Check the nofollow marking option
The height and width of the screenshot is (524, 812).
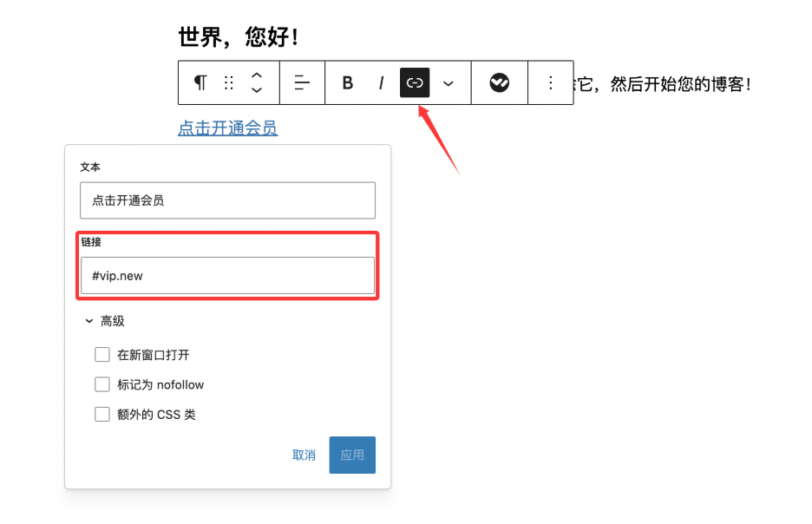(x=101, y=384)
